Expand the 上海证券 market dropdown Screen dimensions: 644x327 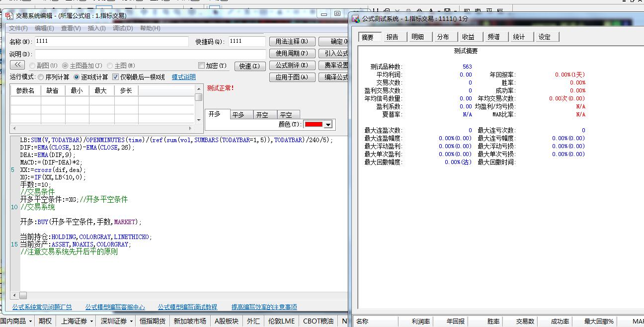pos(91,322)
